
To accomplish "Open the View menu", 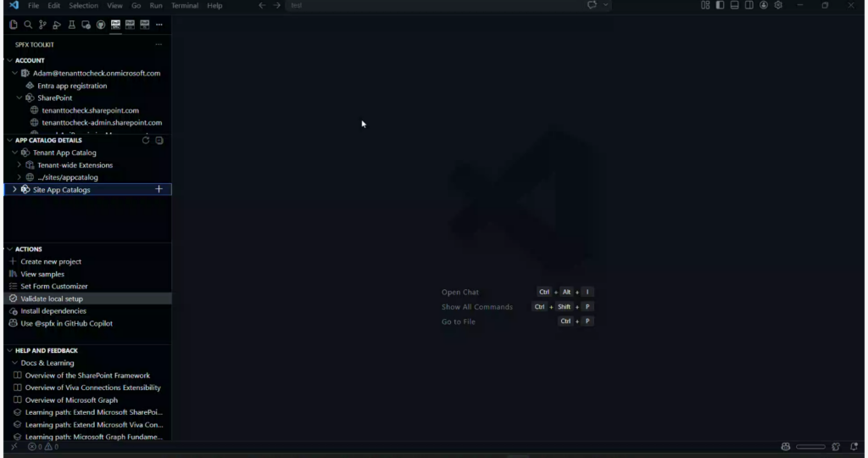I will pos(114,6).
